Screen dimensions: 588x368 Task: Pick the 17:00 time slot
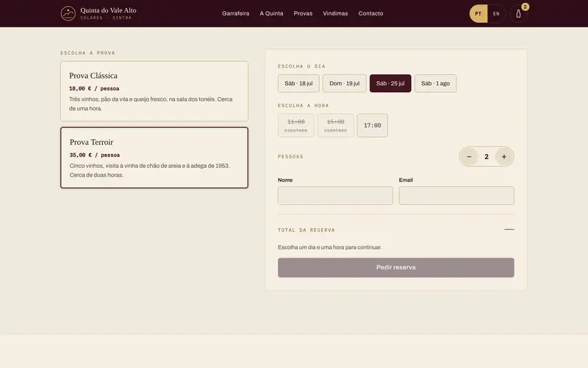point(373,125)
